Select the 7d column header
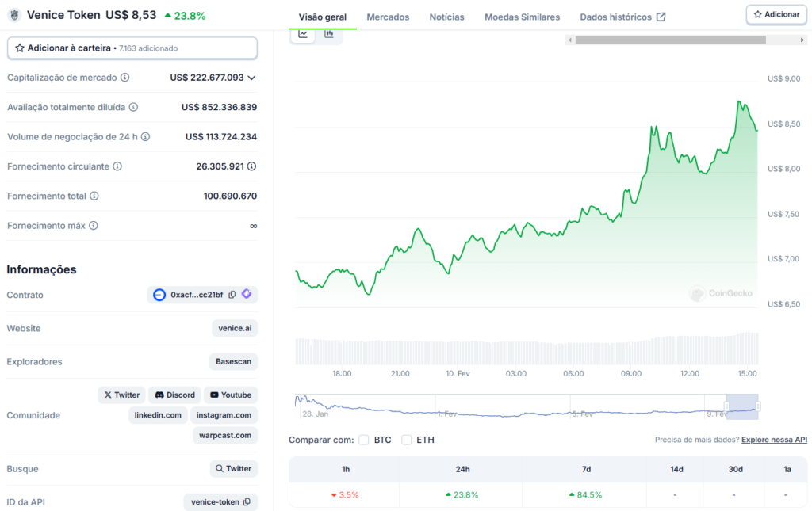 click(586, 469)
